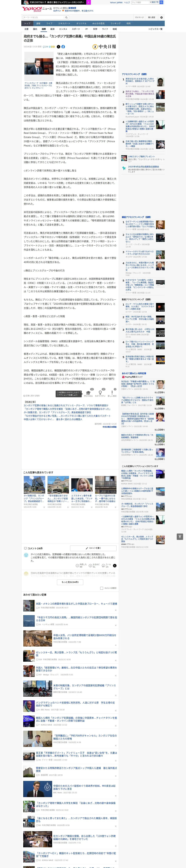Open the トップ navigation tab
186x868 pixels.
click(x=27, y=24)
